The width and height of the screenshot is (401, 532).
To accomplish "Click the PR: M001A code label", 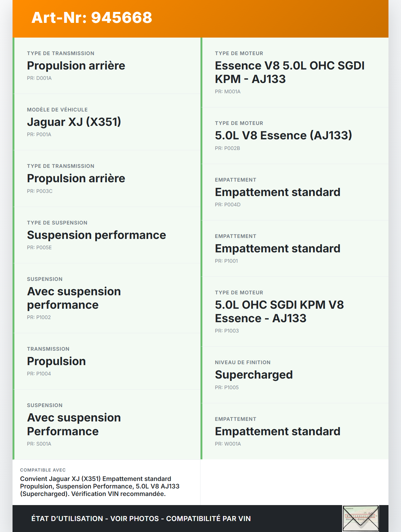I will click(228, 92).
